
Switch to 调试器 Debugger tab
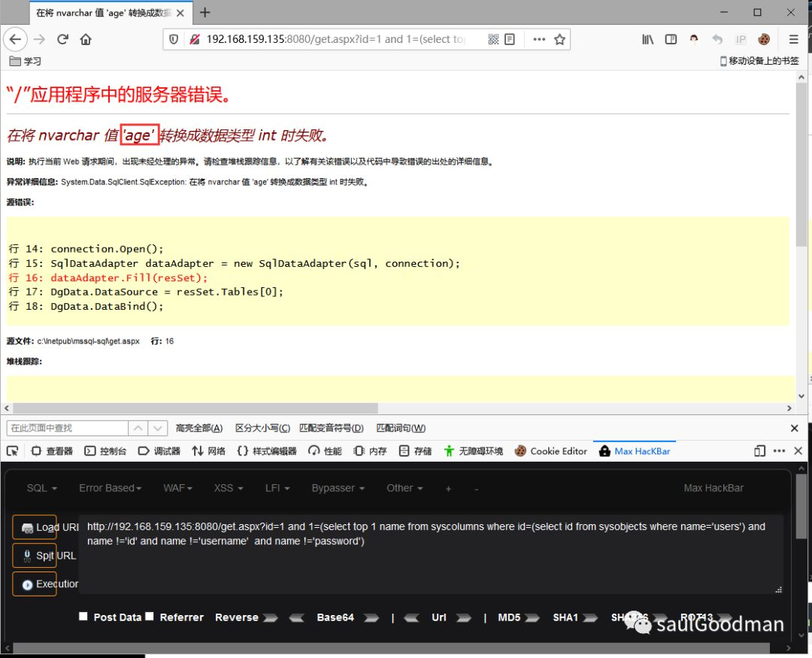point(159,451)
